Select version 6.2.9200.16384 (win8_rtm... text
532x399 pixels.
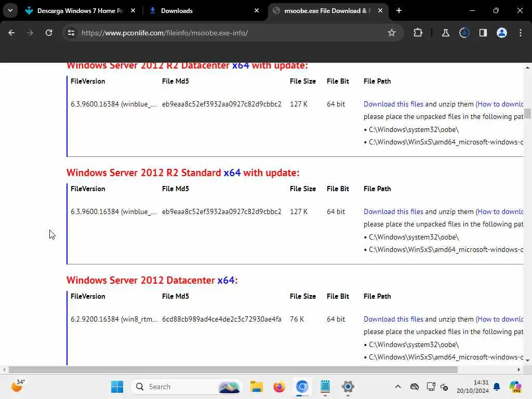point(114,320)
